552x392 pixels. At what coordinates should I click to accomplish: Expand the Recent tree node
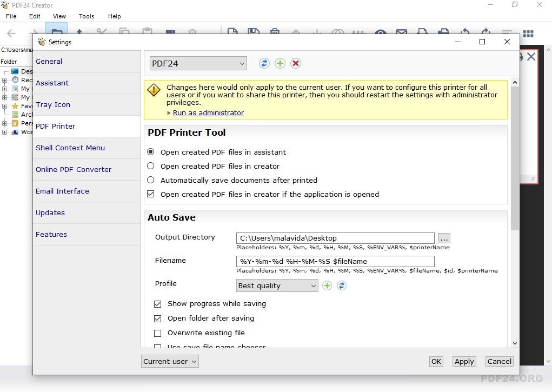click(4, 80)
